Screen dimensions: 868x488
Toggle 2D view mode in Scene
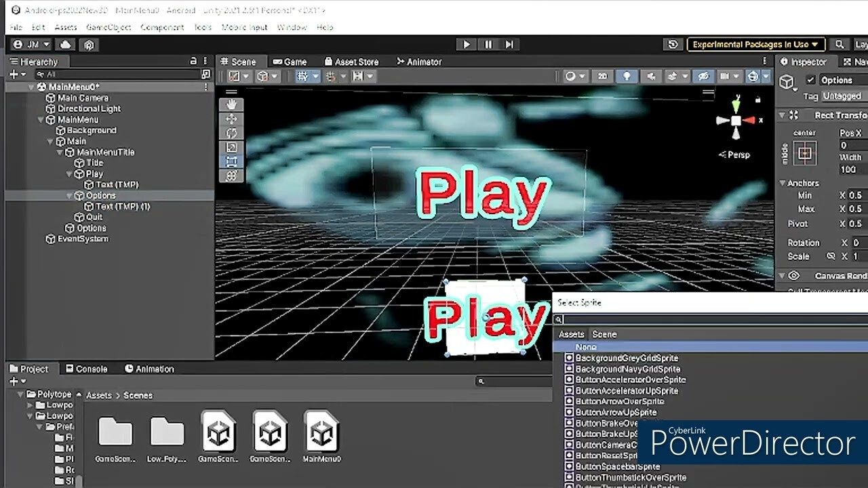[x=601, y=77]
